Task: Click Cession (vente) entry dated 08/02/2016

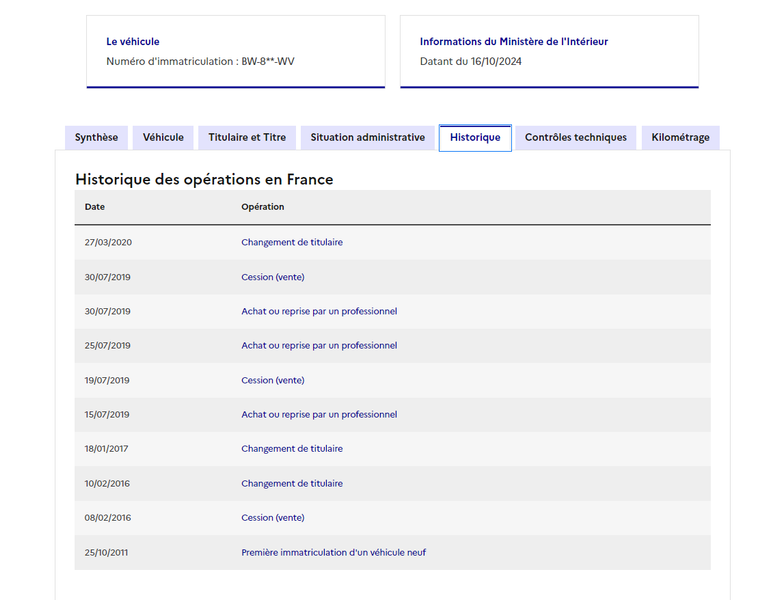Action: 273,518
